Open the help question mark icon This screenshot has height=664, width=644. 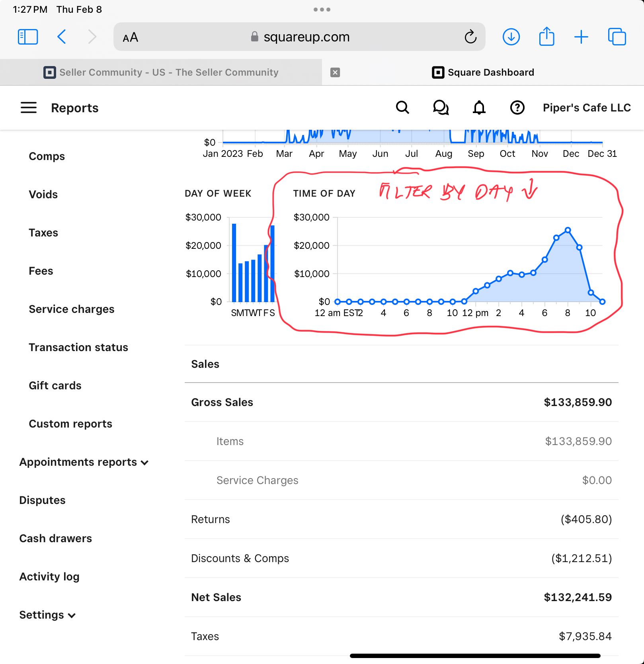click(517, 107)
